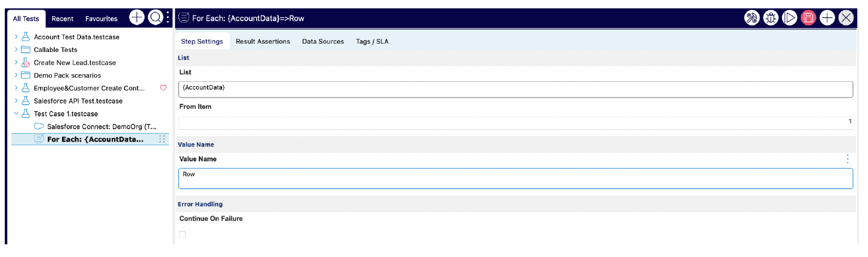The height and width of the screenshot is (257, 868).
Task: Expand Employee&Customer Create Cont test
Action: tap(16, 88)
